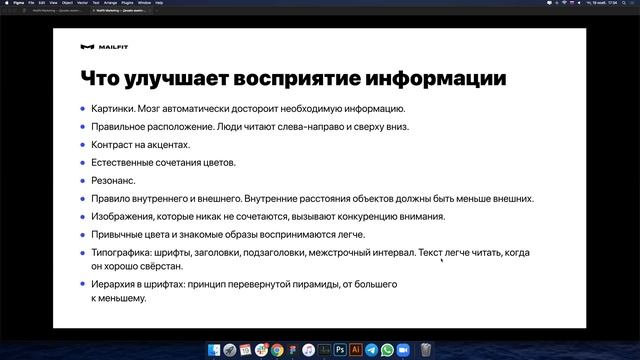Screen dimensions: 640x360
Task: Click 'Контраст на акцентах.' bullet
Action: click(x=140, y=145)
